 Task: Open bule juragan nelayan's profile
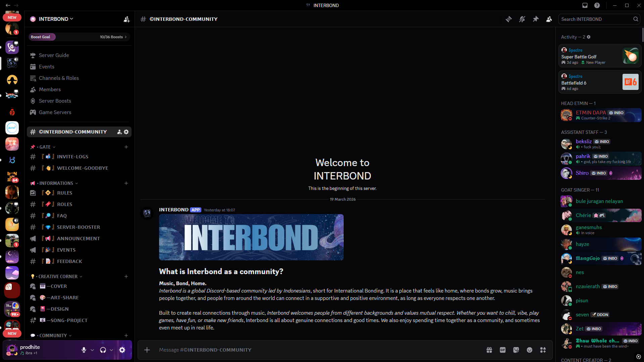click(601, 201)
